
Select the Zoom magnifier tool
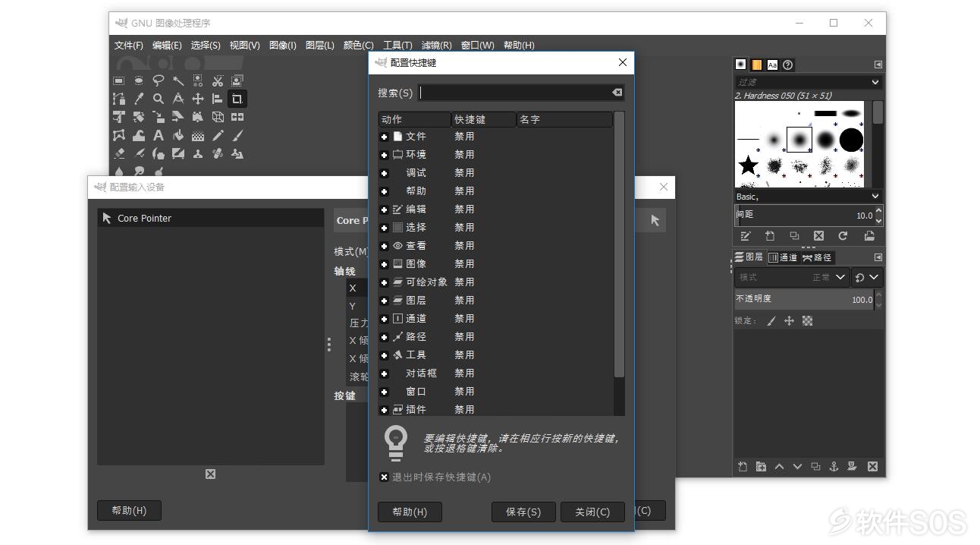[x=159, y=99]
